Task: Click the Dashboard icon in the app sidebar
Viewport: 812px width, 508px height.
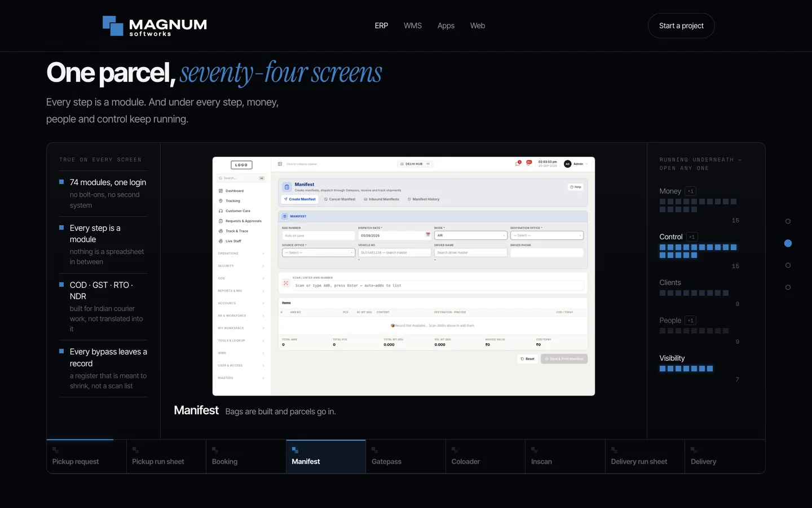Action: click(220, 191)
